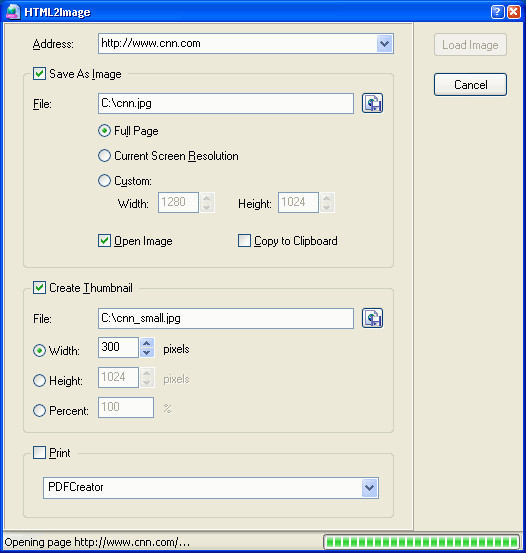Enable the Print checkbox
This screenshot has width=526, height=553.
point(39,452)
